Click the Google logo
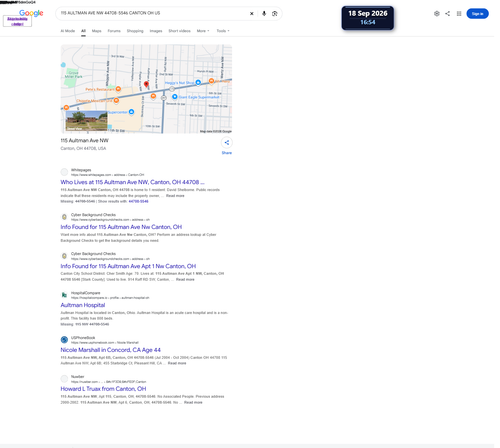500x448 pixels. [31, 13]
